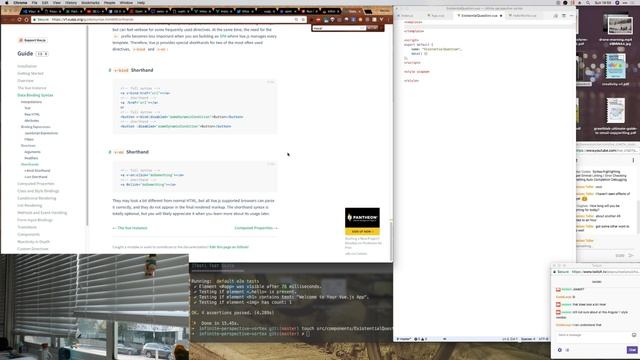The height and width of the screenshot is (360, 640).
Task: Open the File menu
Action: pos(35,2)
